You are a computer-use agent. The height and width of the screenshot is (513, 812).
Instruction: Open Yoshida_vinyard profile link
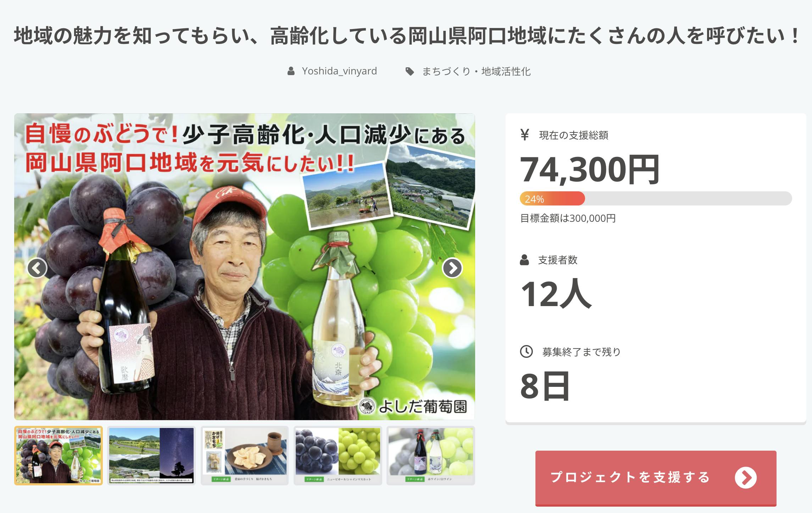[339, 71]
